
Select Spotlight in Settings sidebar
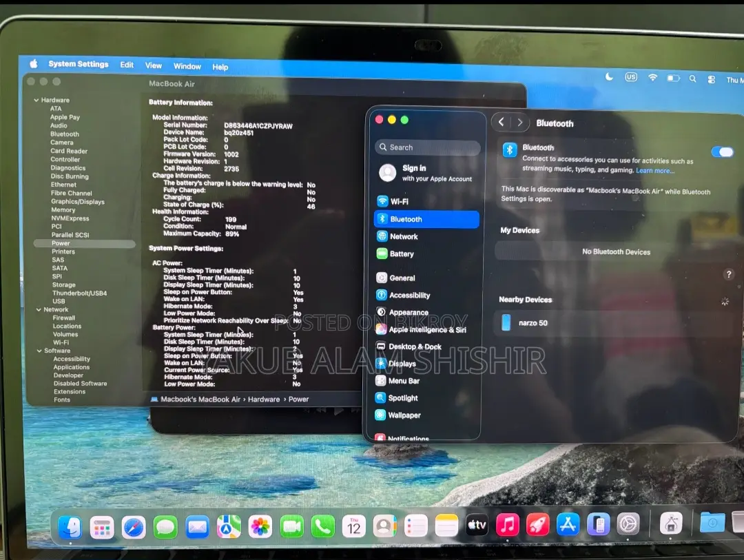(426, 397)
